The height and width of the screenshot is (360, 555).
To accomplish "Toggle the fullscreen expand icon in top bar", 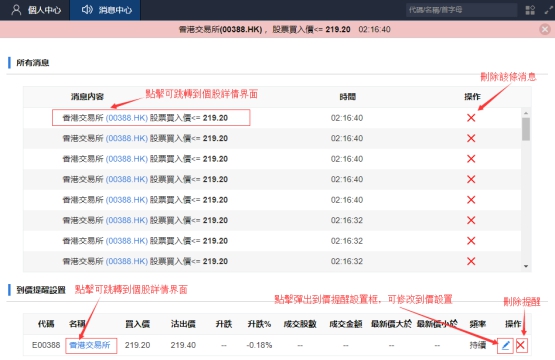I will [548, 10].
